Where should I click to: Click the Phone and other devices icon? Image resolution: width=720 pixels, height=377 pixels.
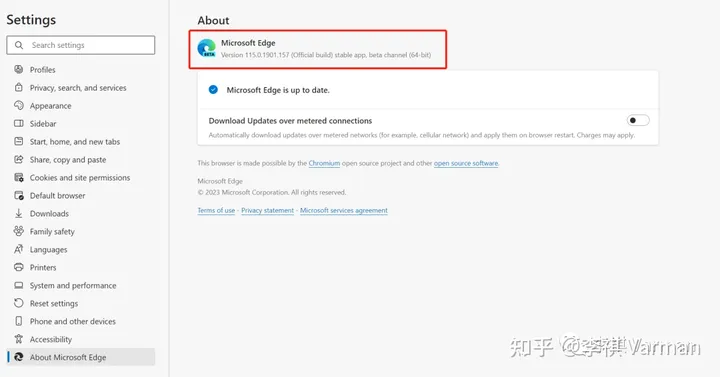click(x=19, y=321)
